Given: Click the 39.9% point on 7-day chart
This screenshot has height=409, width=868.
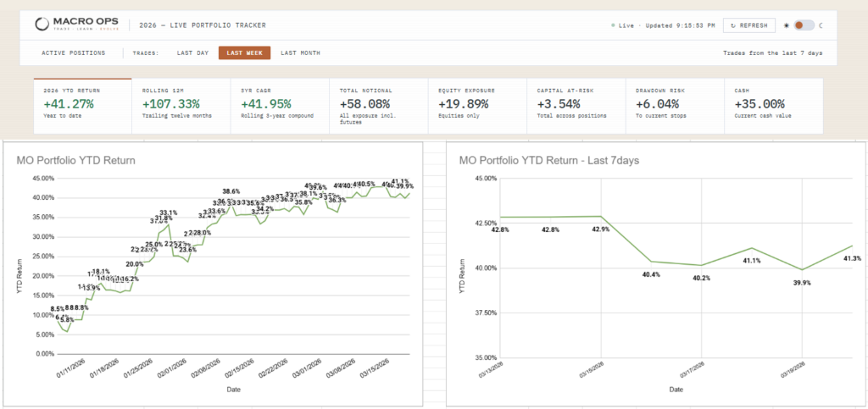Looking at the screenshot, I should point(802,270).
